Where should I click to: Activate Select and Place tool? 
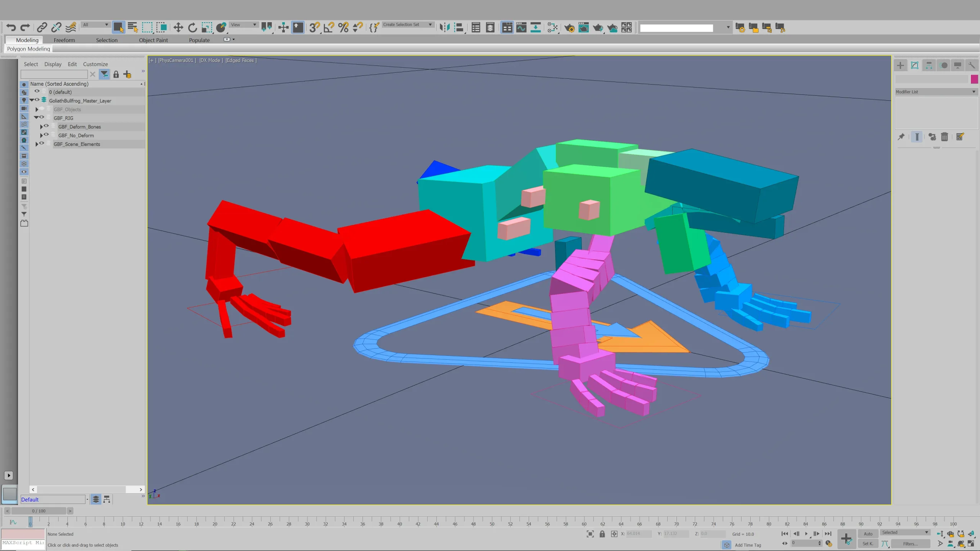point(221,28)
